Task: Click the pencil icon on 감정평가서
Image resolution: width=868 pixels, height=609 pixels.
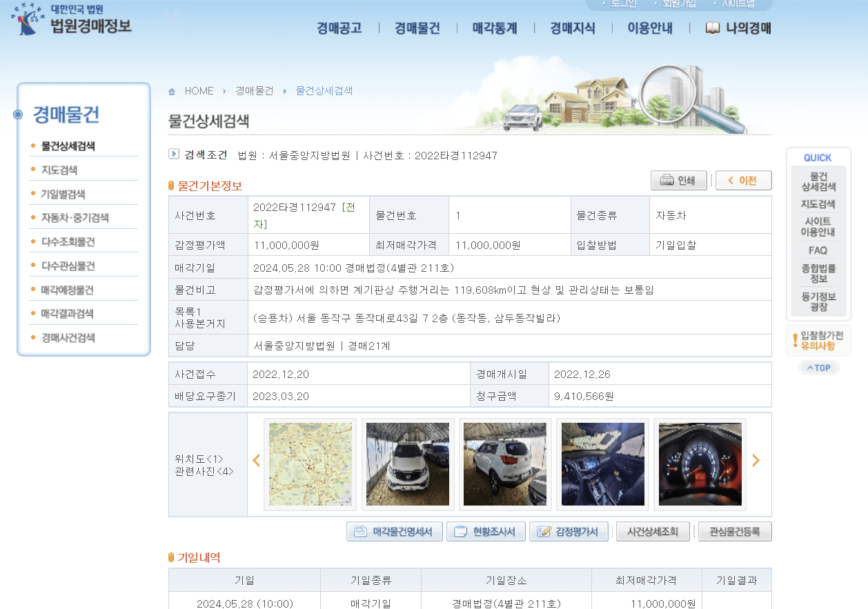Action: pos(544,531)
